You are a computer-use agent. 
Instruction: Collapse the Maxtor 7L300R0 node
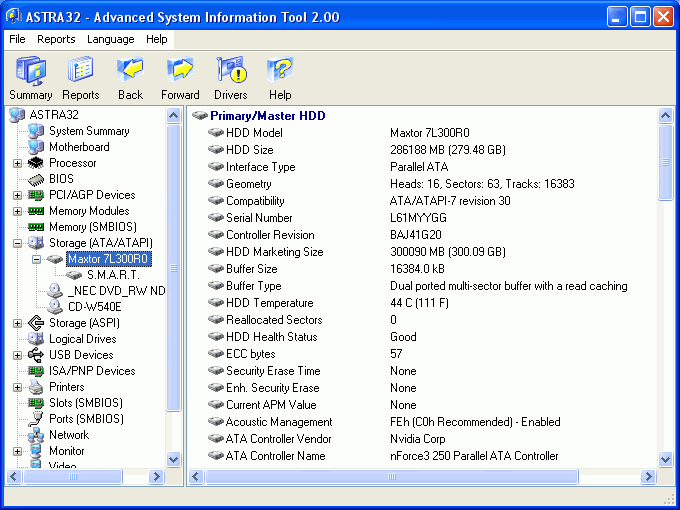(36, 259)
